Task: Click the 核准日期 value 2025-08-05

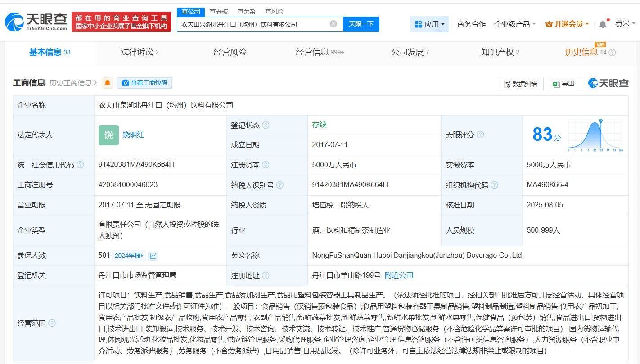Action: pos(545,205)
